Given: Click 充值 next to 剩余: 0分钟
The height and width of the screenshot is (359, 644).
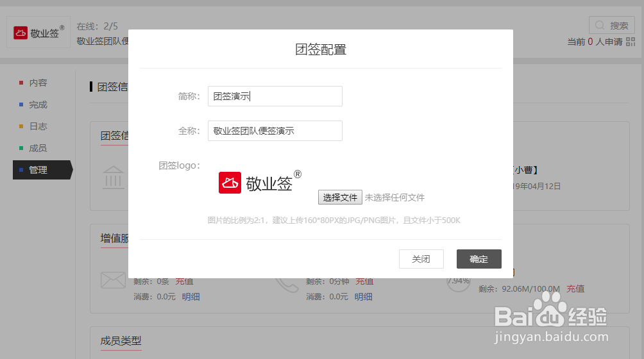Looking at the screenshot, I should click(364, 281).
